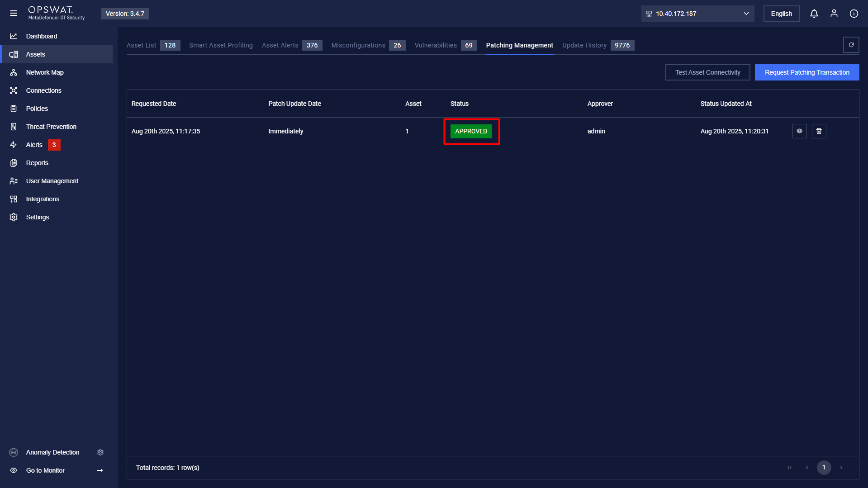Screen dimensions: 868x488
Task: Click the Reports sidebar icon
Action: (x=14, y=163)
